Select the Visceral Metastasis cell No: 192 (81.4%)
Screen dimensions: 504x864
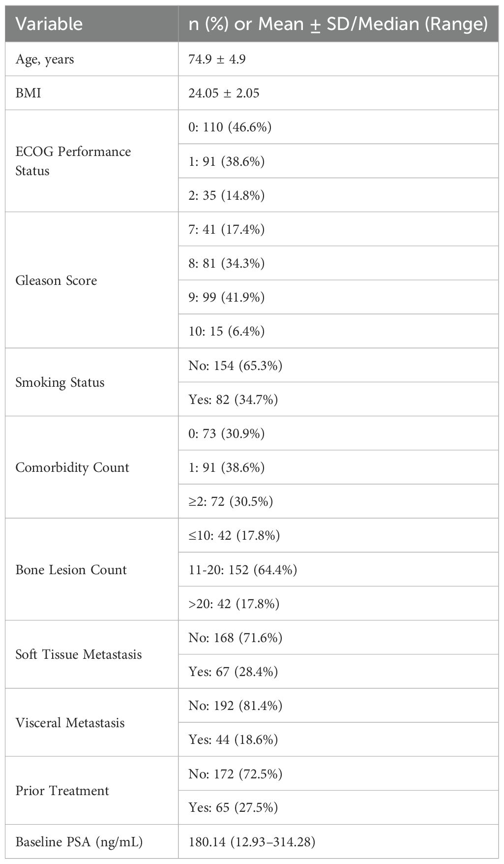(235, 706)
